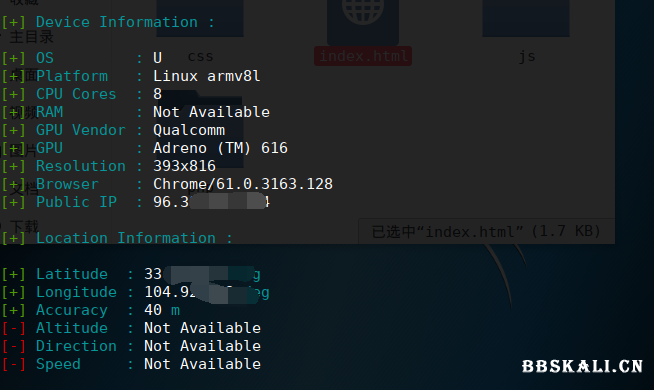The width and height of the screenshot is (654, 390).
Task: Click the 393x816 resolution value
Action: [184, 166]
